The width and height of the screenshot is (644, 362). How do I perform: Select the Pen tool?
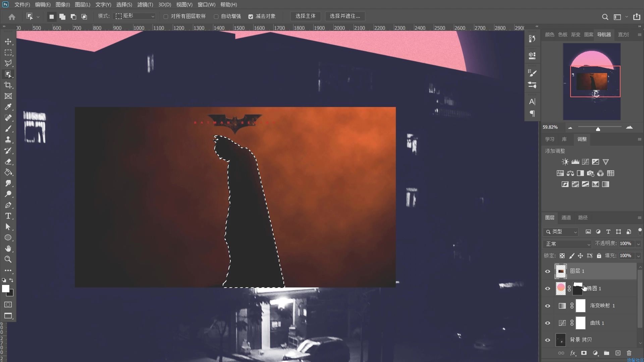click(8, 205)
